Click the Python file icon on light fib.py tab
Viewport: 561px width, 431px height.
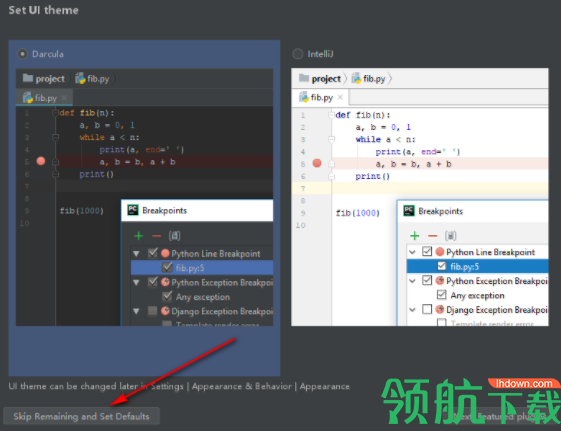[x=303, y=97]
